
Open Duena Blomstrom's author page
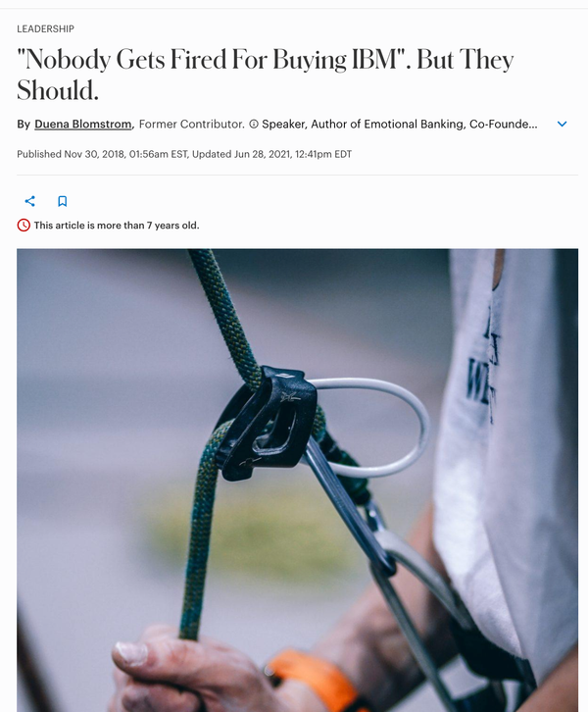coord(83,124)
